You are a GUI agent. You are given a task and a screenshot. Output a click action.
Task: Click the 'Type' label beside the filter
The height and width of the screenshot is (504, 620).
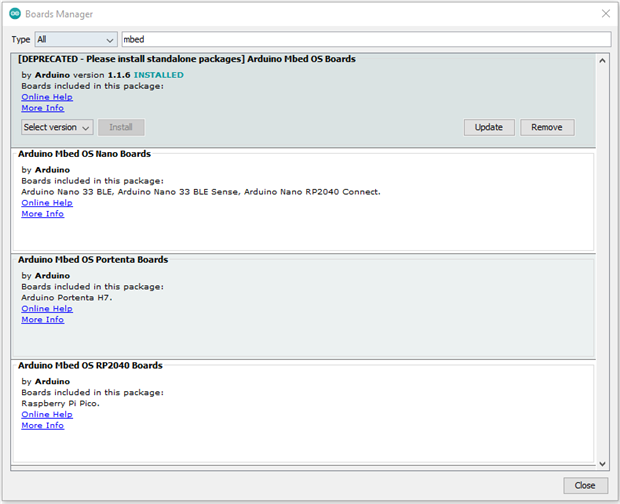[x=21, y=40]
